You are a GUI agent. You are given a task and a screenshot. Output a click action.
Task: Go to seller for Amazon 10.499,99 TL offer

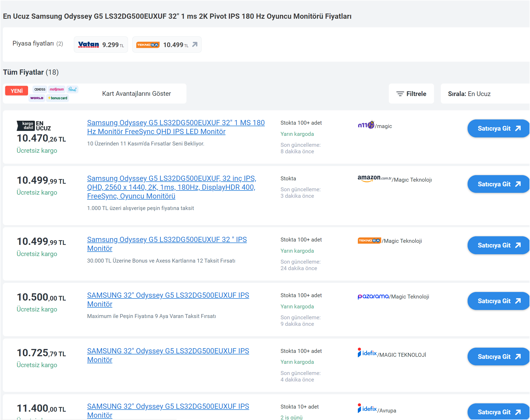[x=499, y=184]
